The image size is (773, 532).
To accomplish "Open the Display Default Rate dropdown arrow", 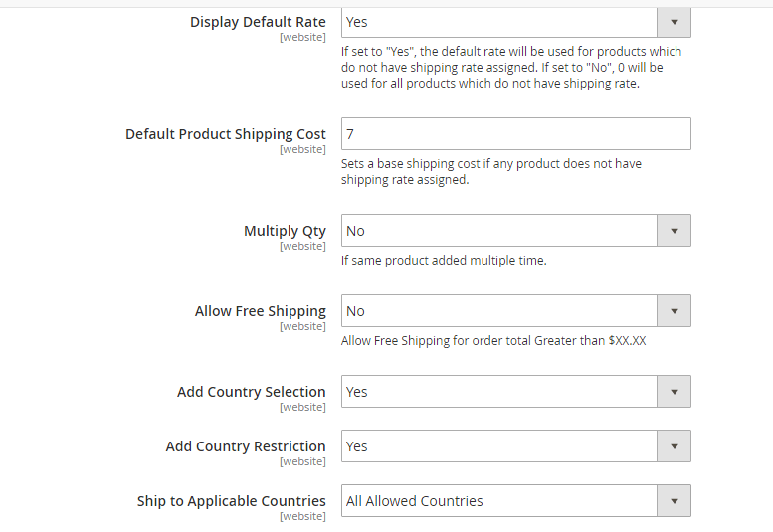I will (674, 22).
